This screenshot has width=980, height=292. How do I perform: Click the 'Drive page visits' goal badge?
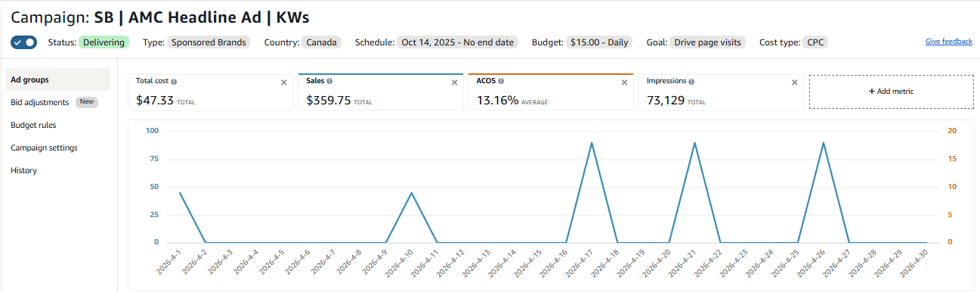point(707,42)
